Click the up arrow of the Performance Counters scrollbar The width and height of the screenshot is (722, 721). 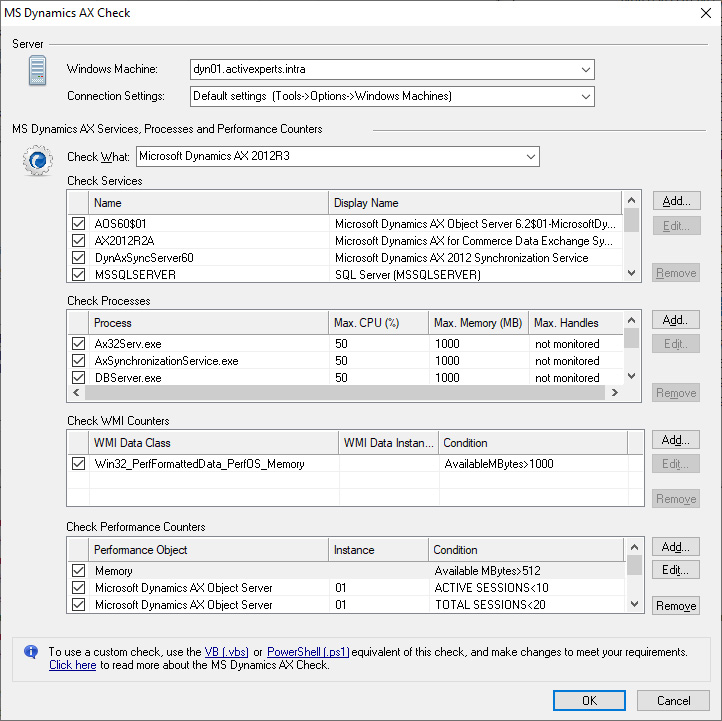click(x=634, y=547)
